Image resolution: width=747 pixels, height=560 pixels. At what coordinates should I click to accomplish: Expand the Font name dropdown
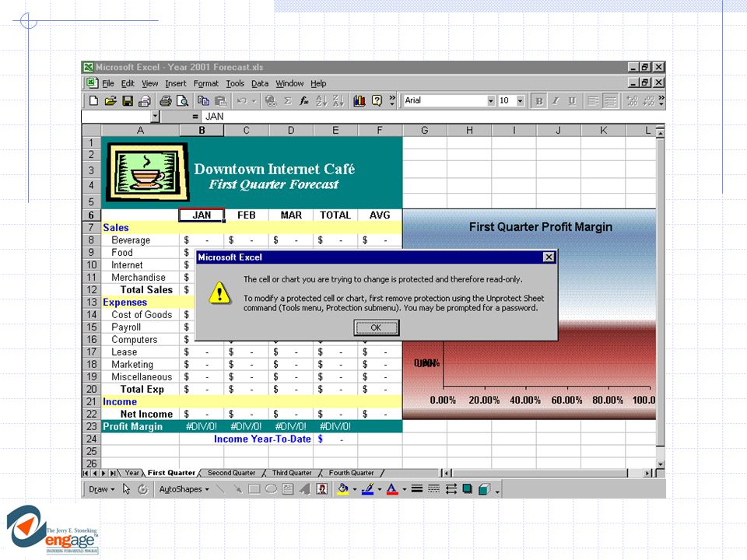[x=491, y=101]
